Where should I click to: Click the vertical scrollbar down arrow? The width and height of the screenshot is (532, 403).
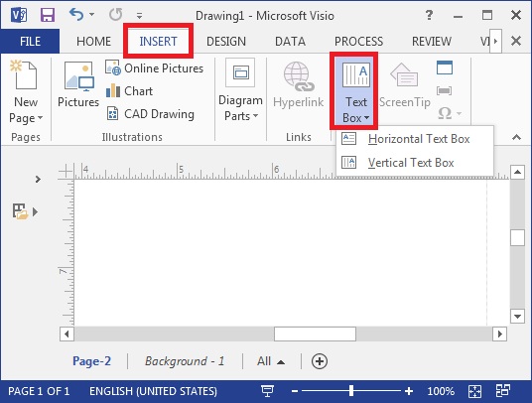click(x=517, y=317)
